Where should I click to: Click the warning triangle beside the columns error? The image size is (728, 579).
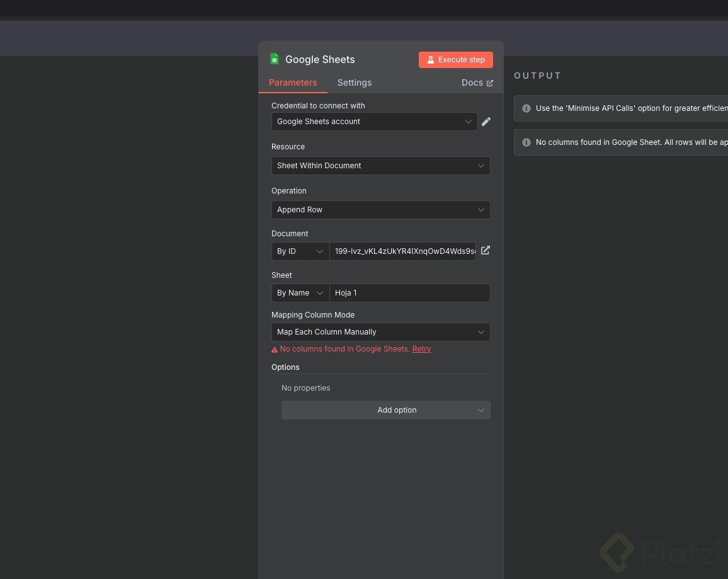pyautogui.click(x=275, y=349)
